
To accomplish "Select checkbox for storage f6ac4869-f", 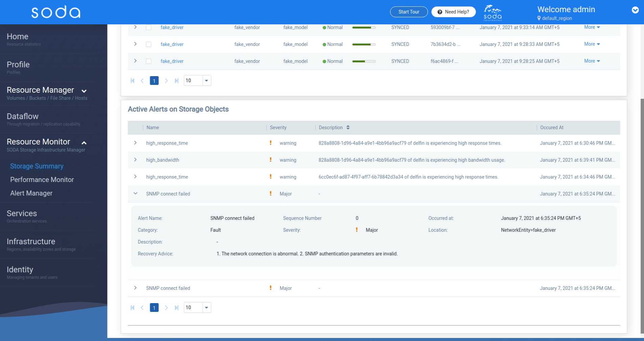I will point(148,61).
